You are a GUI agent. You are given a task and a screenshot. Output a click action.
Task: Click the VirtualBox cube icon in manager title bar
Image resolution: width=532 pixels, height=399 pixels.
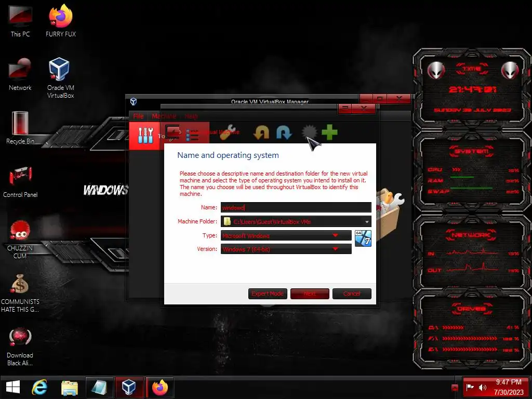tap(134, 101)
